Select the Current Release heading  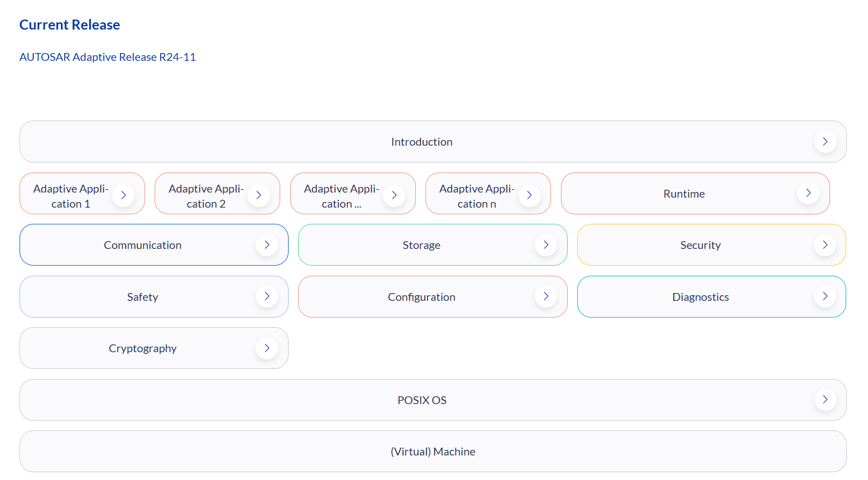tap(70, 25)
